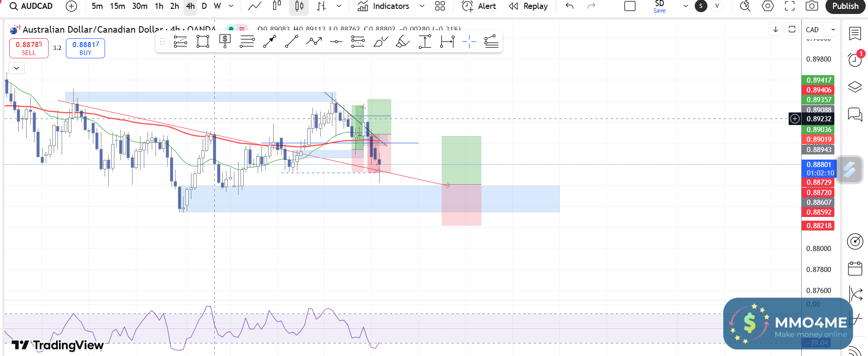Select the Date Range measuring tool
This screenshot has height=356, width=868.
(447, 42)
